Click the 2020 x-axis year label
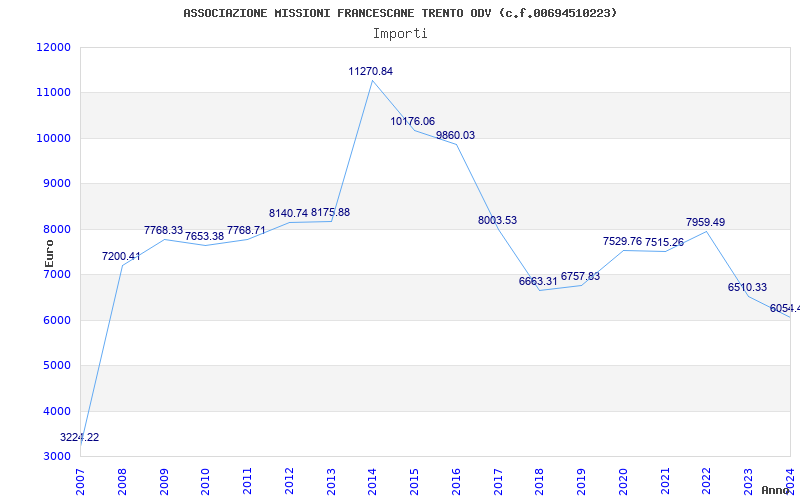 623,481
